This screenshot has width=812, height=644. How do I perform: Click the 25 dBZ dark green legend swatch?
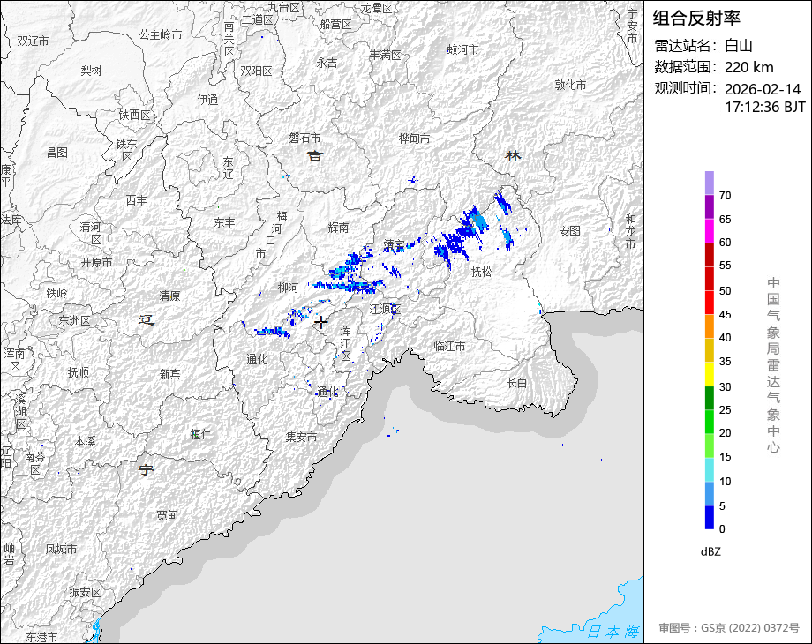(x=710, y=398)
